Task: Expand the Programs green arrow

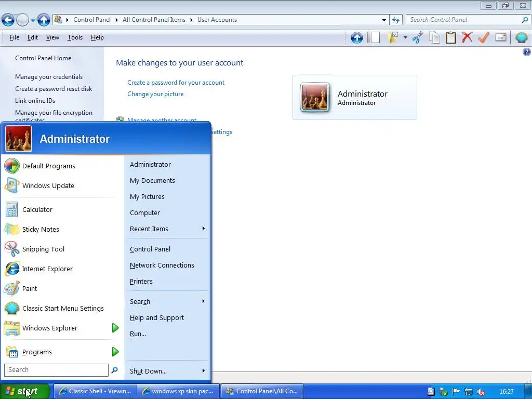Action: point(115,352)
